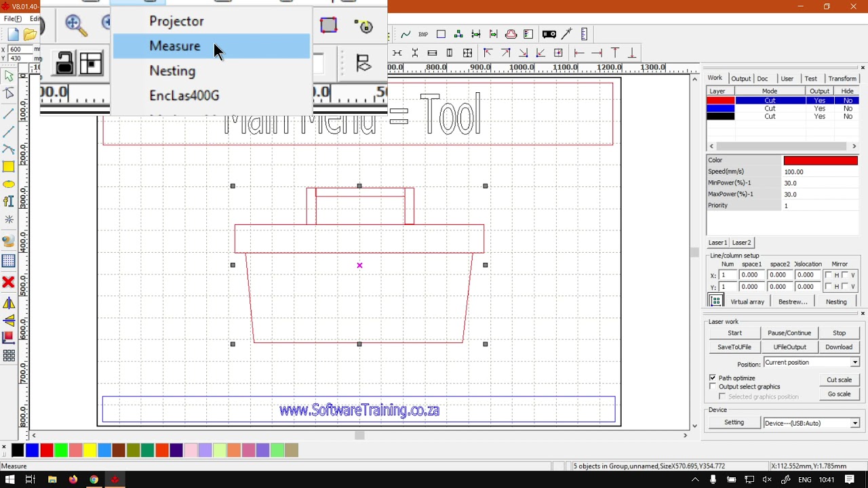Open the Array grid tool
The width and height of the screenshot is (868, 488).
(9, 355)
